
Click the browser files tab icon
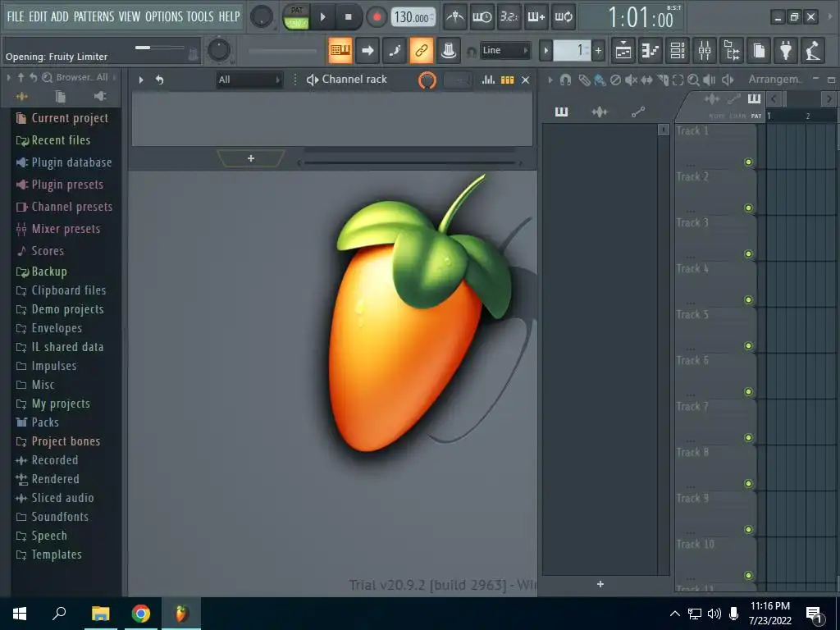pyautogui.click(x=61, y=97)
